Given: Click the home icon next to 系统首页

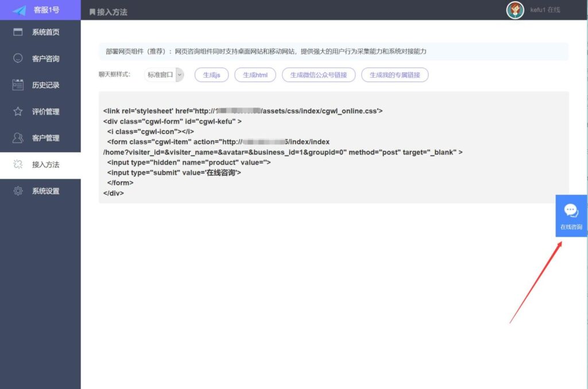Looking at the screenshot, I should tap(17, 32).
